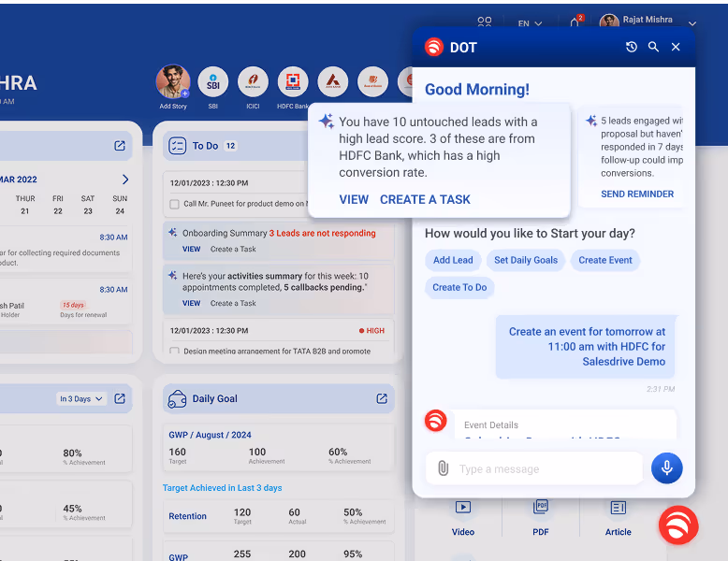Open the Axis Bank story circle
This screenshot has height=561, width=728.
pos(333,81)
